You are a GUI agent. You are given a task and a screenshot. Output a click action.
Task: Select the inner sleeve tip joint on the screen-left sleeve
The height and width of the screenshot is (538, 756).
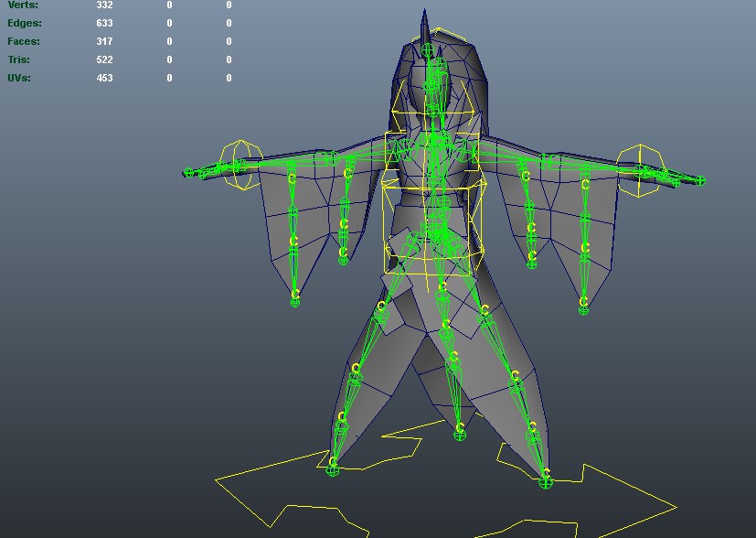[x=344, y=261]
